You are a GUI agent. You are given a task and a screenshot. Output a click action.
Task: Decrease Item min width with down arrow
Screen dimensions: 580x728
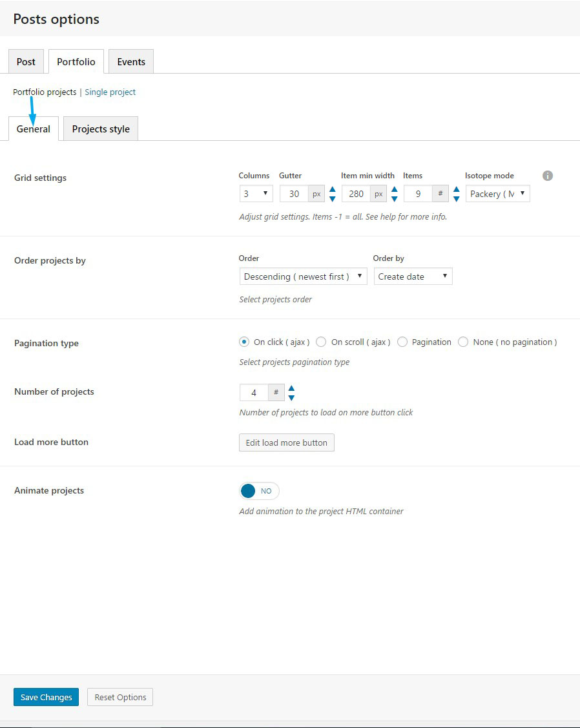395,199
